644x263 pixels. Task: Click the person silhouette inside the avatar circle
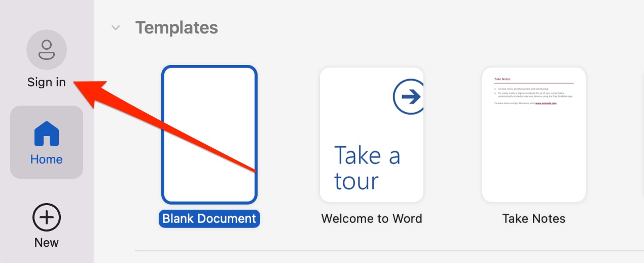point(47,49)
